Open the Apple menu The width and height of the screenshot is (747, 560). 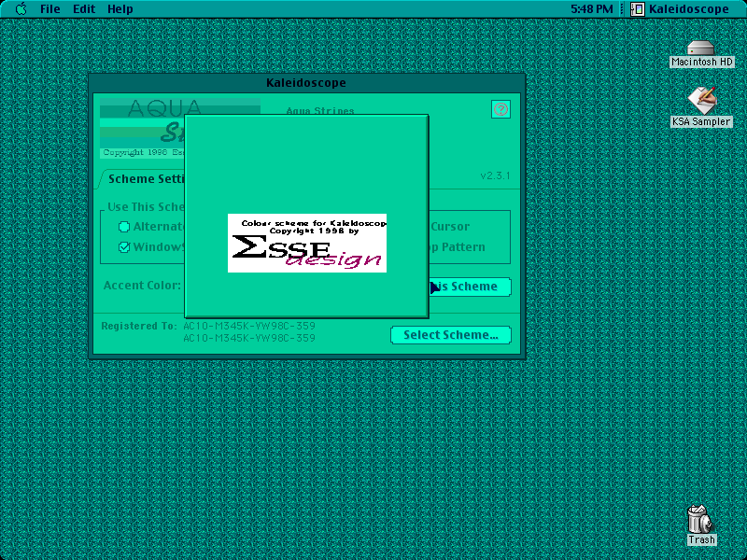(21, 8)
